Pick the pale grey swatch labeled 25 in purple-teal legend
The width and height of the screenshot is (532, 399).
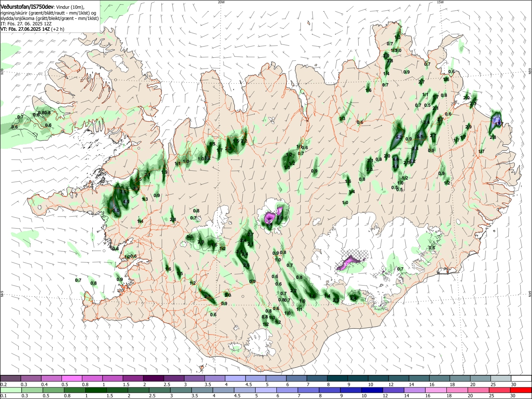[x=500, y=378]
